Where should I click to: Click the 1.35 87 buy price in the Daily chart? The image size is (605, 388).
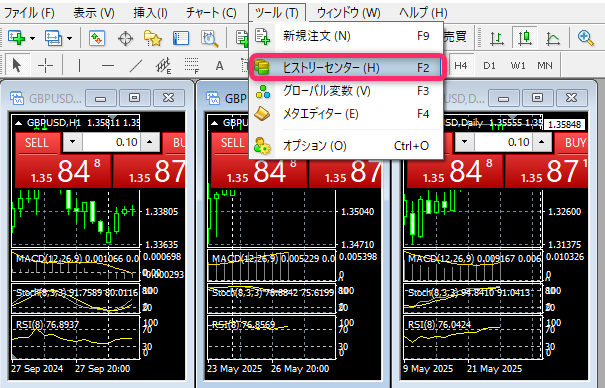point(547,171)
